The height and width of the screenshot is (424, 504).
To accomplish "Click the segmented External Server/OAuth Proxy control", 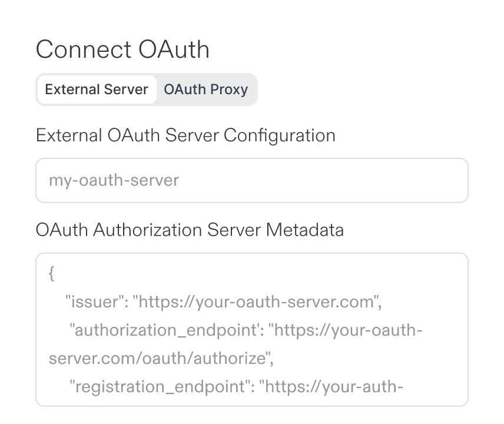I will pos(147,89).
